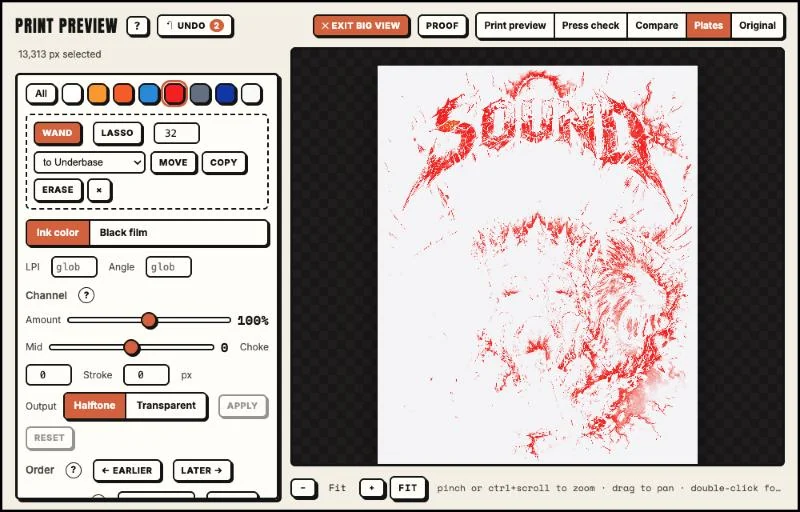Screen dimensions: 800x512
Task: Pick the yellow-orange color swatch
Action: [97, 94]
